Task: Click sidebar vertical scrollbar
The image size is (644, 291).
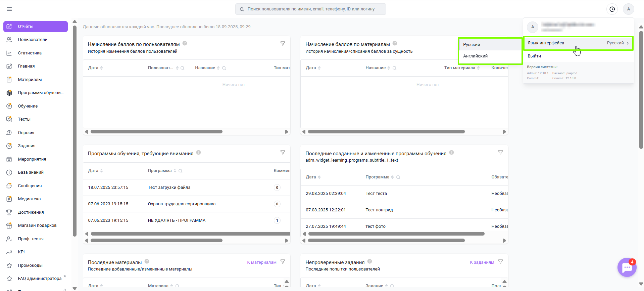Action: coord(75,131)
